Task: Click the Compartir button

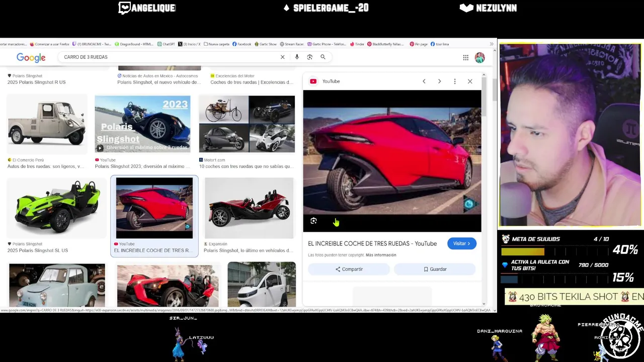Action: click(349, 269)
